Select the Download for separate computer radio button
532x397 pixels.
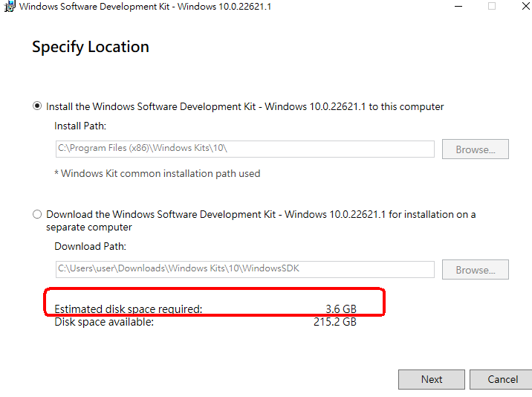coord(37,214)
